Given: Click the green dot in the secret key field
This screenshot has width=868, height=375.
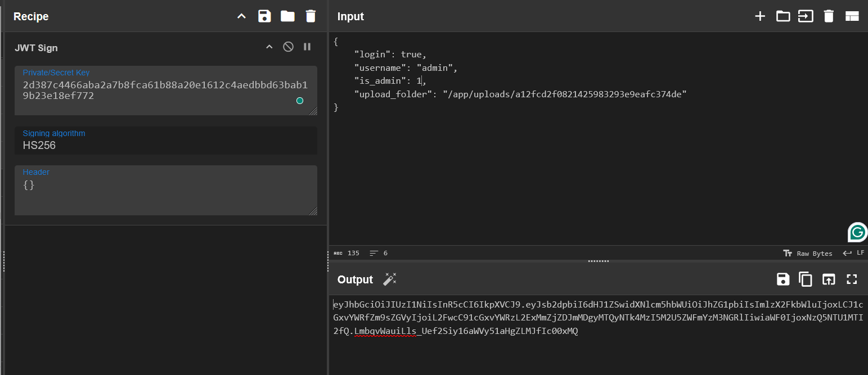Looking at the screenshot, I should [x=300, y=101].
